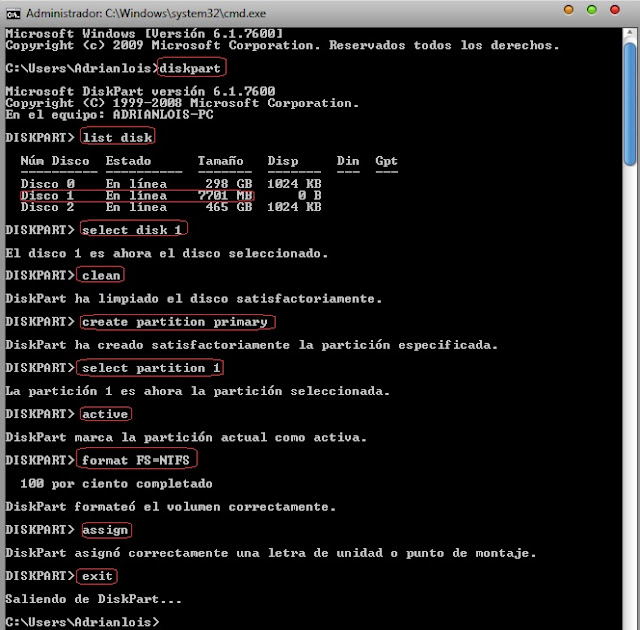Click the 'select disk 1' command

[x=132, y=230]
